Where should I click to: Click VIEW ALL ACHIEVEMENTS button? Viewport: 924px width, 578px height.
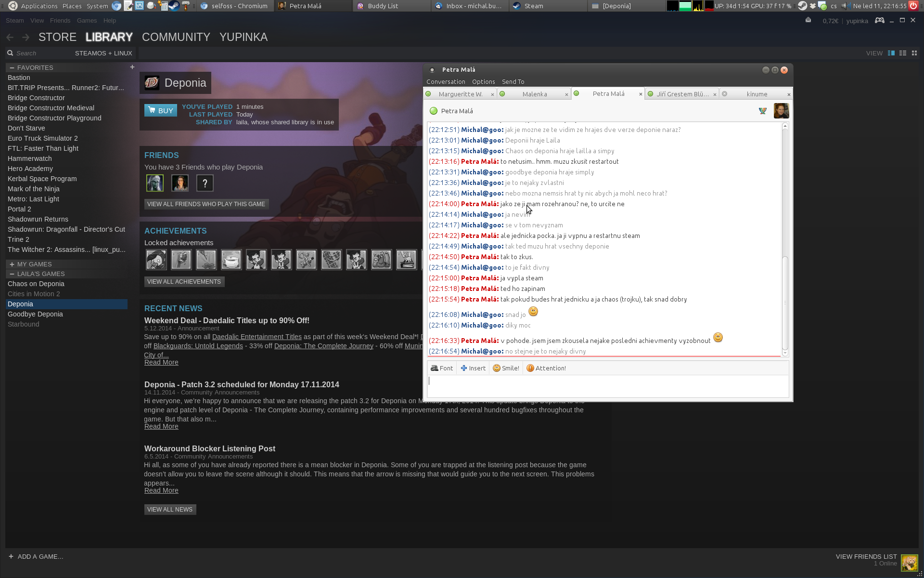click(x=184, y=282)
